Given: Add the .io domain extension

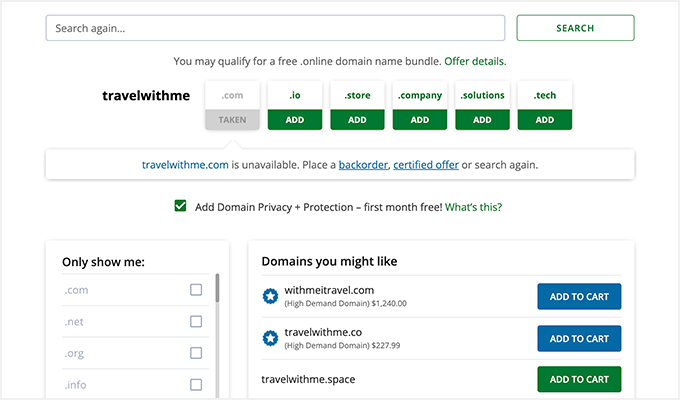Looking at the screenshot, I should (295, 119).
